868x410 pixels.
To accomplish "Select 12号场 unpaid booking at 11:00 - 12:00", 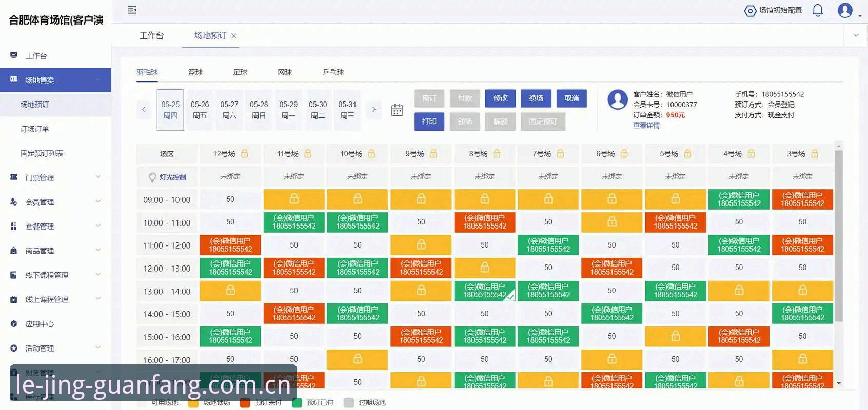I will click(x=230, y=245).
